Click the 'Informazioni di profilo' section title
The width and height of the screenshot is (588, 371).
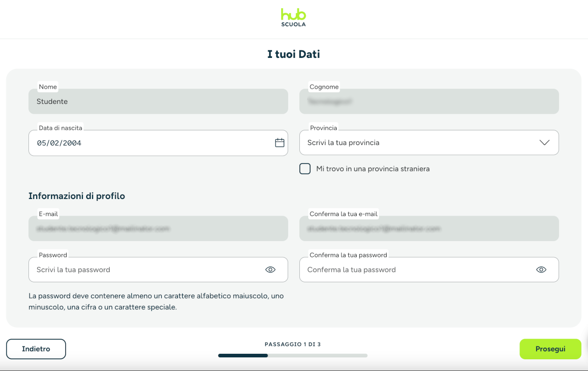point(77,196)
